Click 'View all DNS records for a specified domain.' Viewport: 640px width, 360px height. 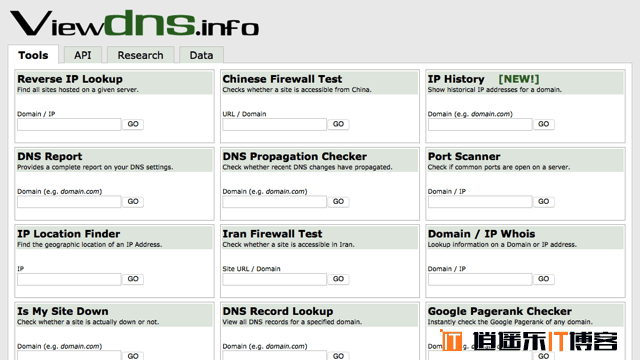pos(292,322)
